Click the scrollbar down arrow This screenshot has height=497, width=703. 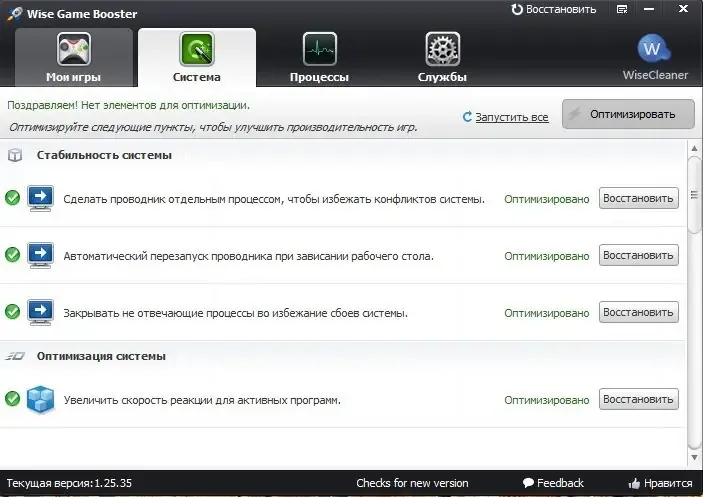[694, 458]
